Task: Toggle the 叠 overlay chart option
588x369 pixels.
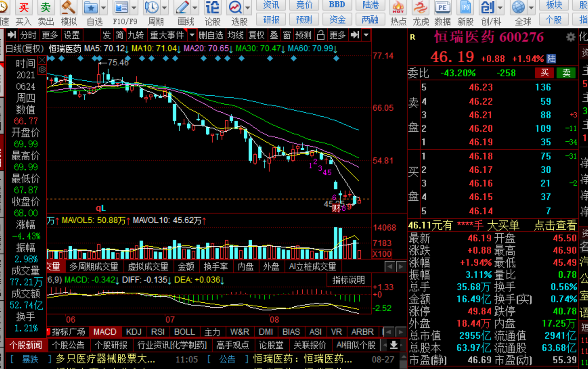Action: [274, 35]
